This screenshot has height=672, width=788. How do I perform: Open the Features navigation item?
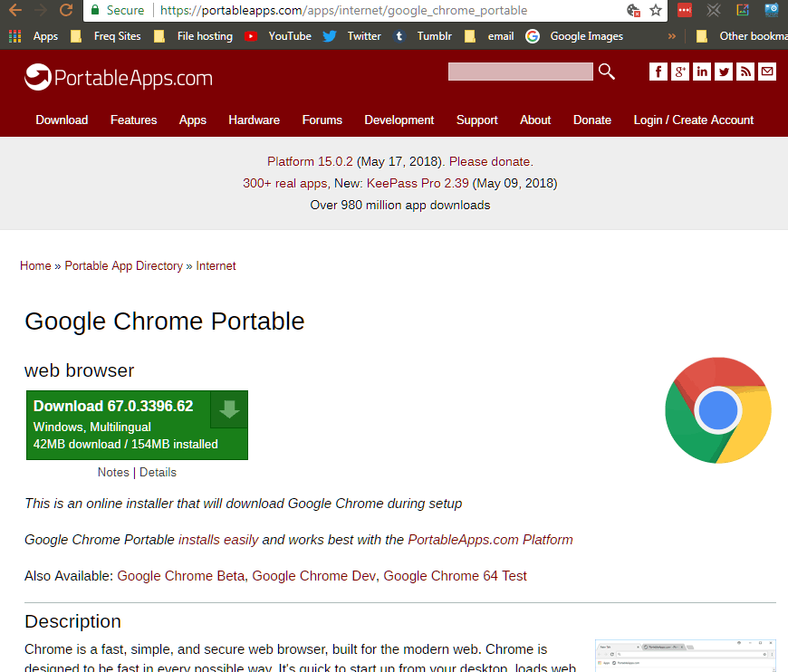coord(134,120)
